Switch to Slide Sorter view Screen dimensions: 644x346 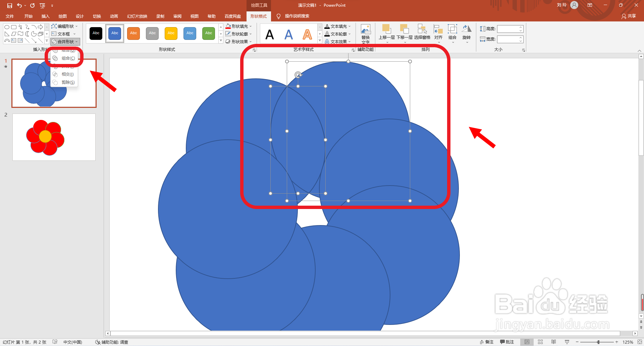(x=540, y=342)
